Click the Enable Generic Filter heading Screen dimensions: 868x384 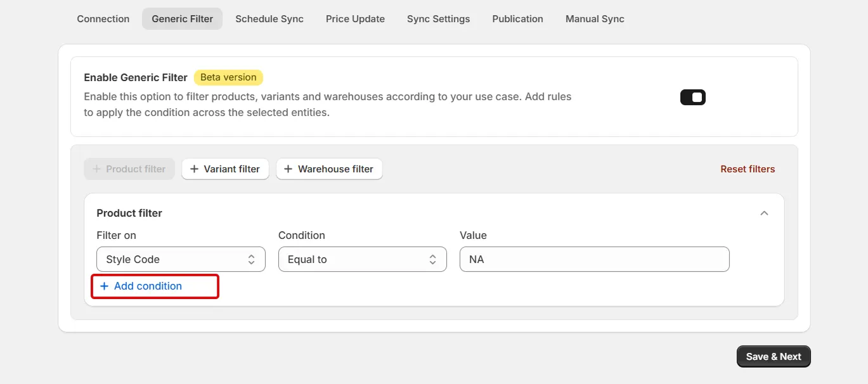point(136,77)
